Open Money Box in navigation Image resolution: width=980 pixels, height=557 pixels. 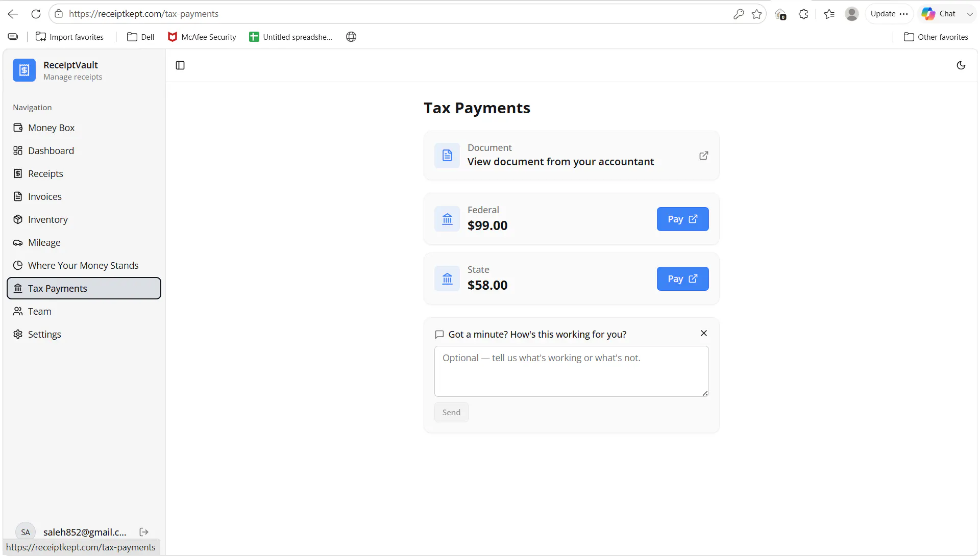click(x=84, y=128)
